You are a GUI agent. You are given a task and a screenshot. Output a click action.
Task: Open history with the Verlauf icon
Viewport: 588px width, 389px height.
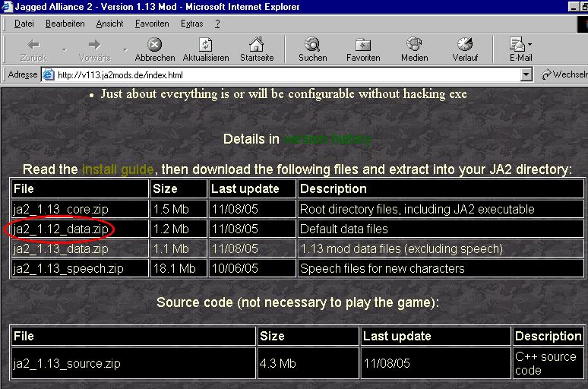click(465, 45)
